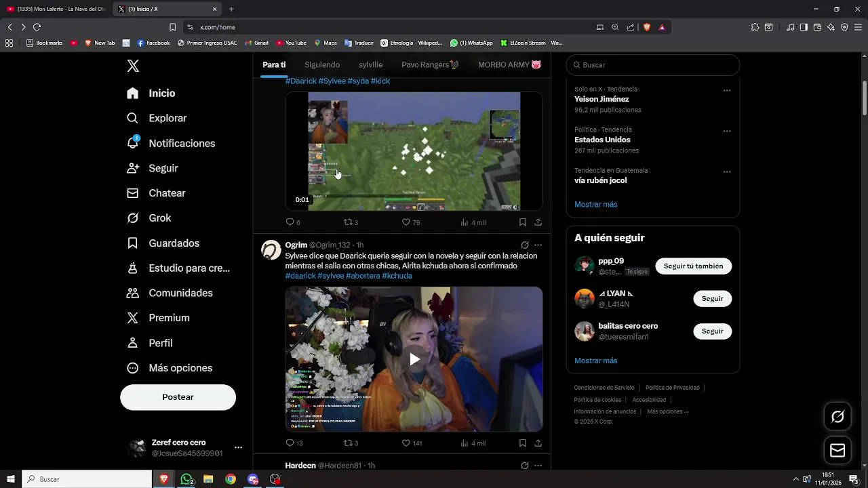868x488 pixels.
Task: Open Guardados bookmarks
Action: pyautogui.click(x=163, y=243)
